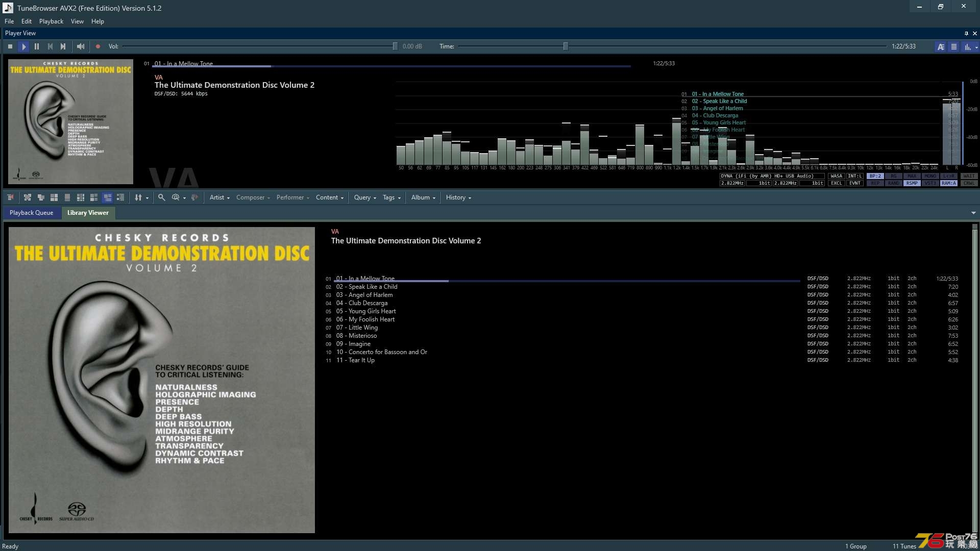This screenshot has width=980, height=551.
Task: Open the Content dropdown
Action: tap(330, 197)
